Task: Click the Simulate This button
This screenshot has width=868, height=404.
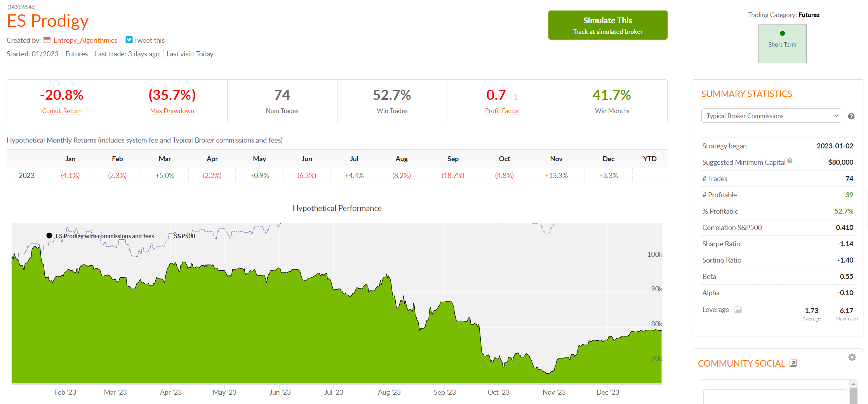Action: (607, 25)
